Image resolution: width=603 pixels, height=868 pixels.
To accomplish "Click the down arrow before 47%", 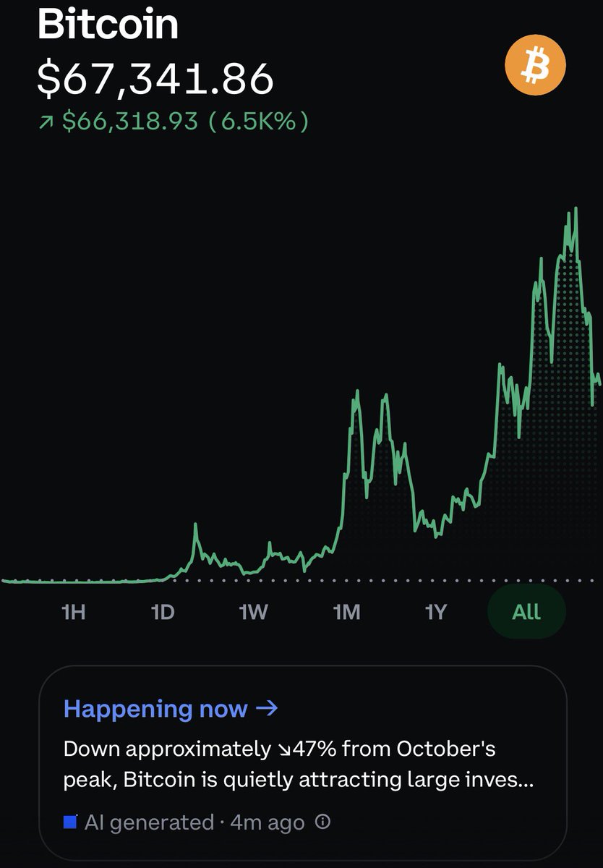I will (283, 749).
